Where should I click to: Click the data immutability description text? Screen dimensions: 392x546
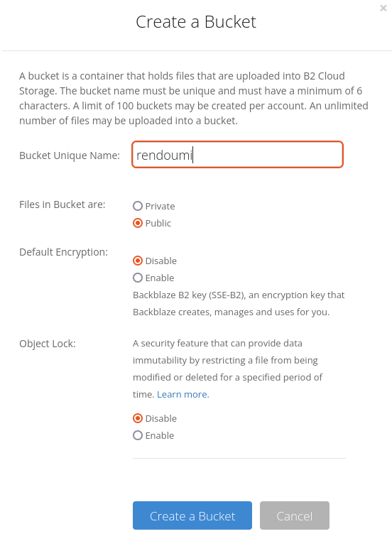click(x=228, y=368)
